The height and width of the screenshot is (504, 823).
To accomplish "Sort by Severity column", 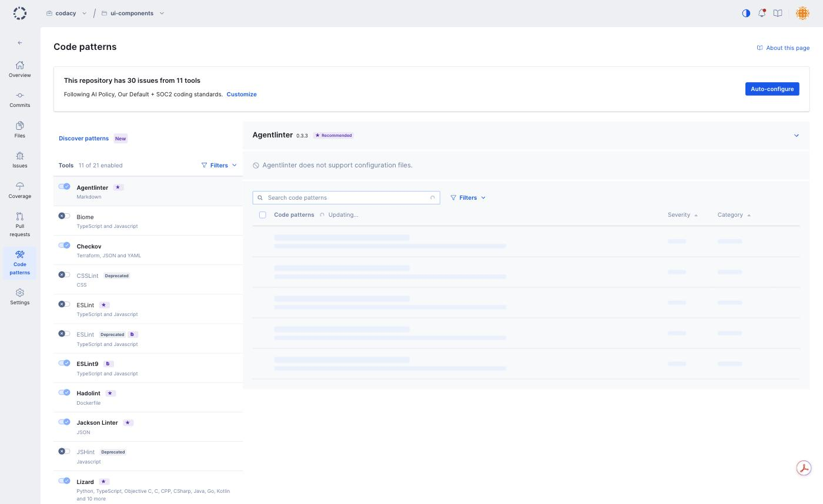I will 683,215.
